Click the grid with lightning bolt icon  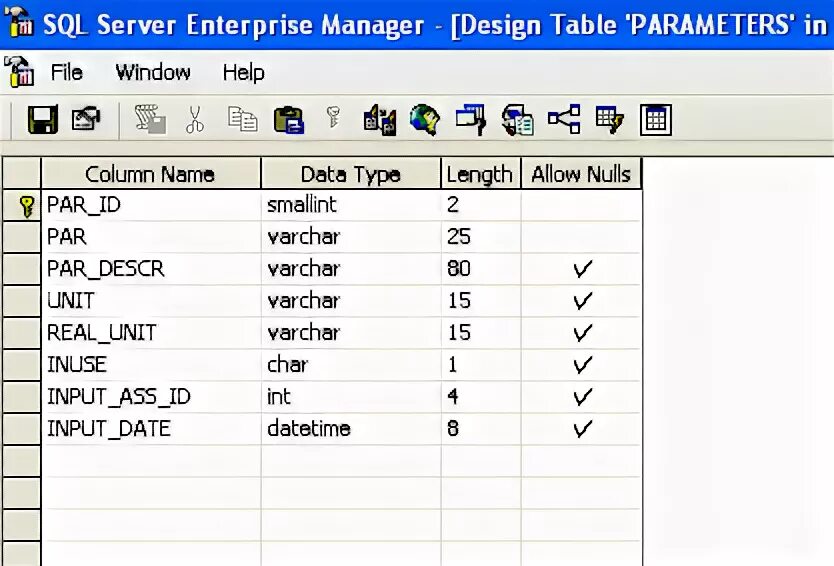(610, 119)
